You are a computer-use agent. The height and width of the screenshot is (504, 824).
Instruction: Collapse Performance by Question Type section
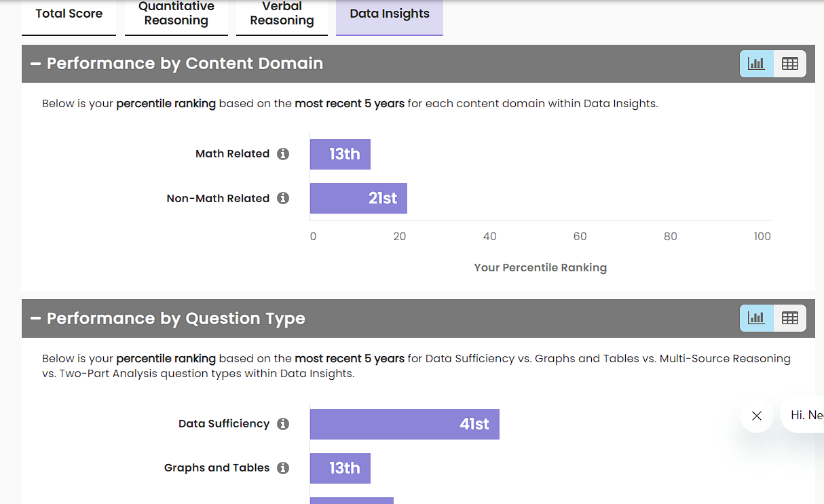tap(36, 319)
